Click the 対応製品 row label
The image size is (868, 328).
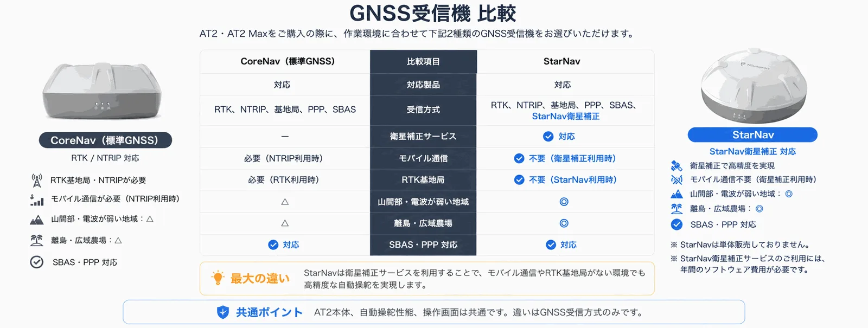(423, 85)
